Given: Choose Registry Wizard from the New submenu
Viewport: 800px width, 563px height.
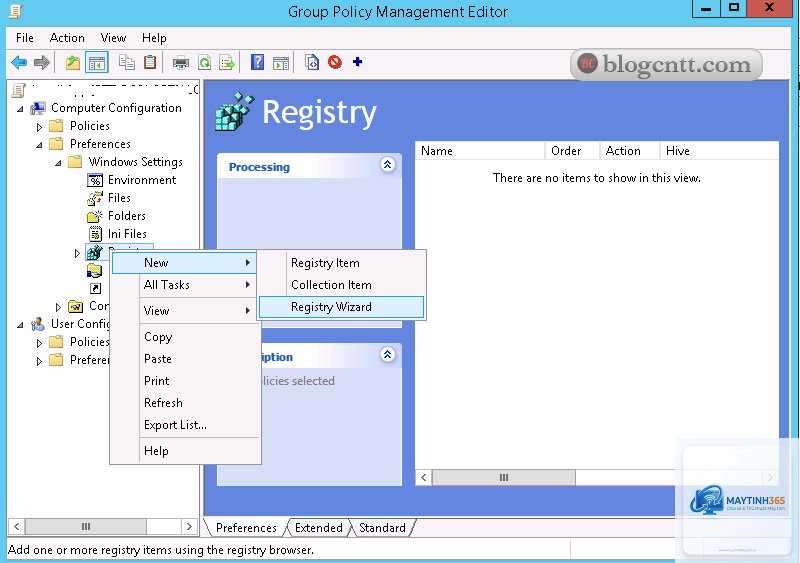Looking at the screenshot, I should (x=341, y=307).
